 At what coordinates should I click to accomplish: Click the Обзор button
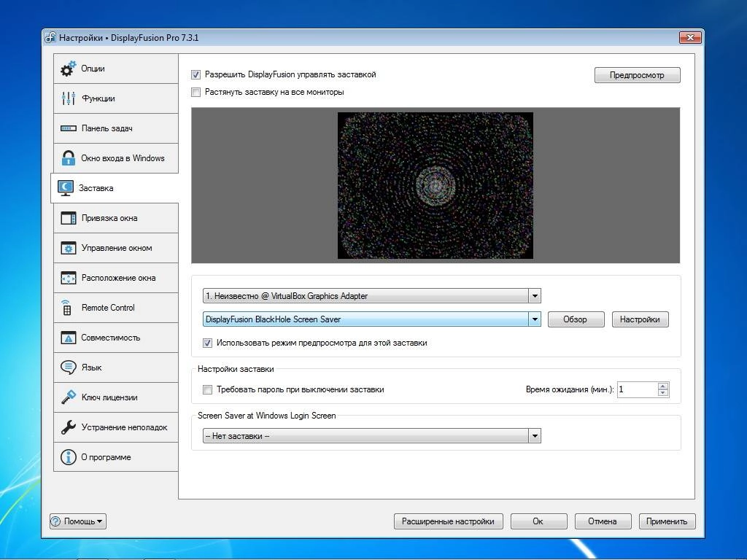576,319
